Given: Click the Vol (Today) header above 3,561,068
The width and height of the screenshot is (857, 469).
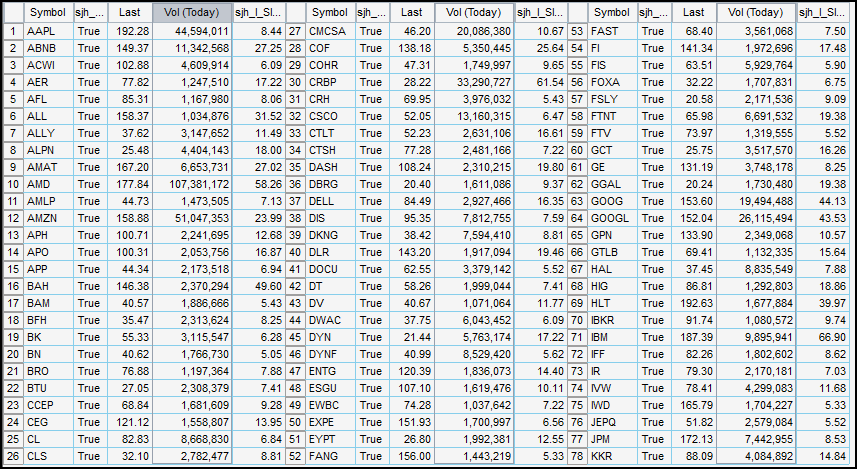Looking at the screenshot, I should 756,12.
